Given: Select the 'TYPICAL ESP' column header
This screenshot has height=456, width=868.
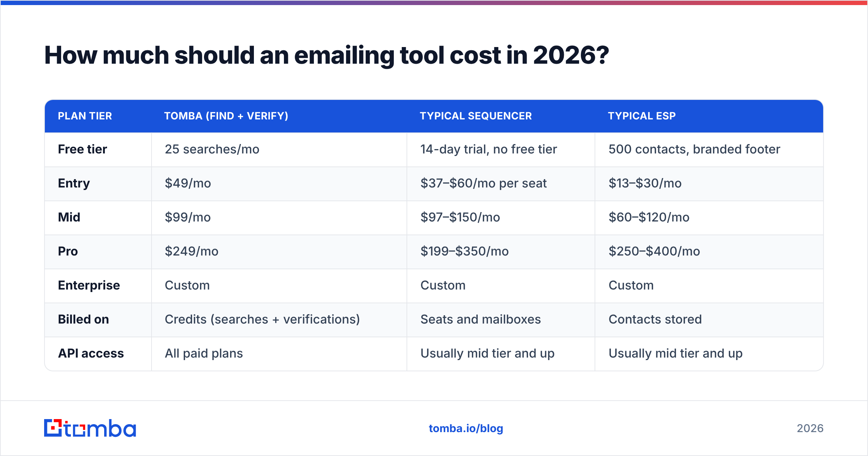Looking at the screenshot, I should (642, 116).
